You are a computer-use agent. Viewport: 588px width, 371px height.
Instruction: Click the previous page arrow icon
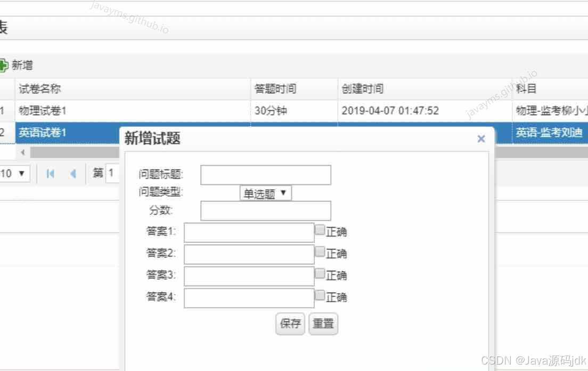pyautogui.click(x=72, y=173)
